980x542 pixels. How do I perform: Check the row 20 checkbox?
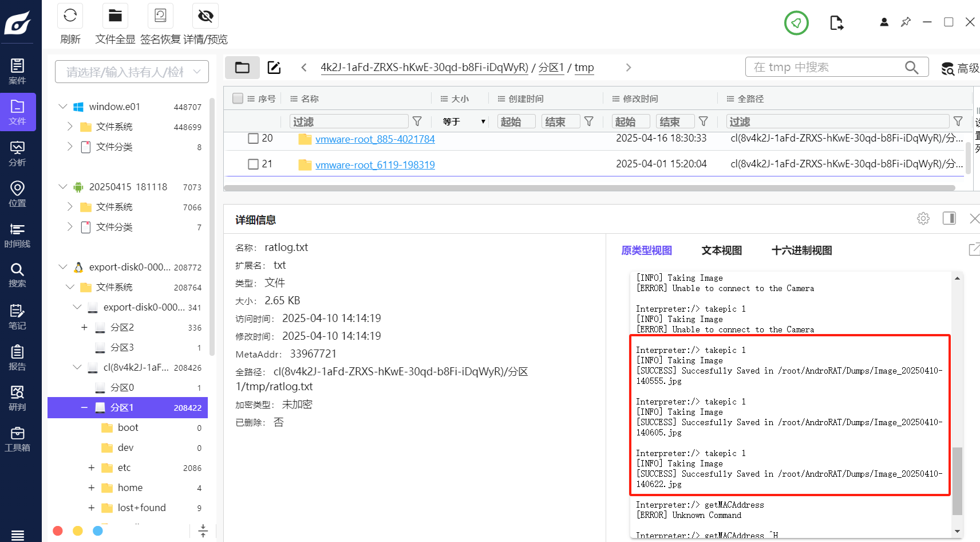pyautogui.click(x=253, y=139)
